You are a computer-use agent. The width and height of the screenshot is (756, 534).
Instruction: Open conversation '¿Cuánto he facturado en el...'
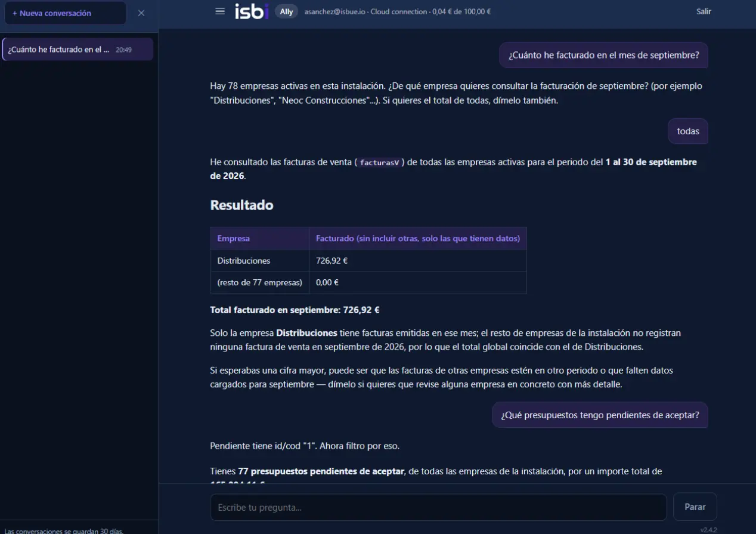pyautogui.click(x=78, y=50)
